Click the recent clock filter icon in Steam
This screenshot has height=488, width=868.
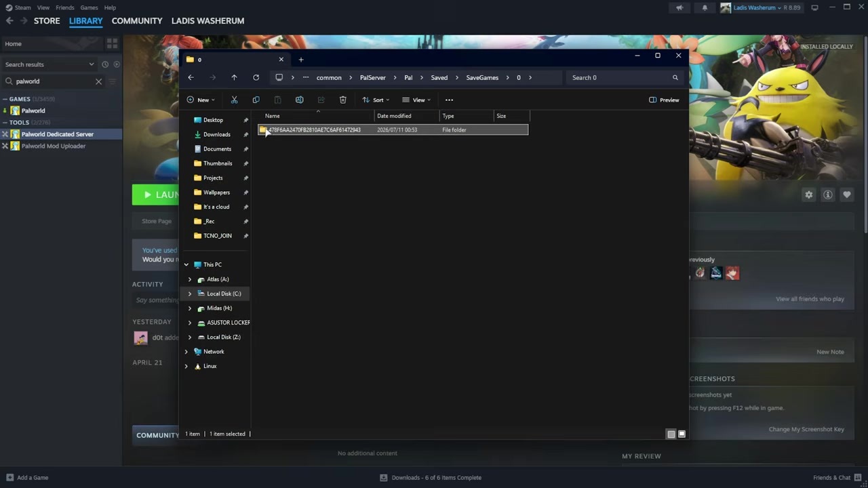pos(105,64)
